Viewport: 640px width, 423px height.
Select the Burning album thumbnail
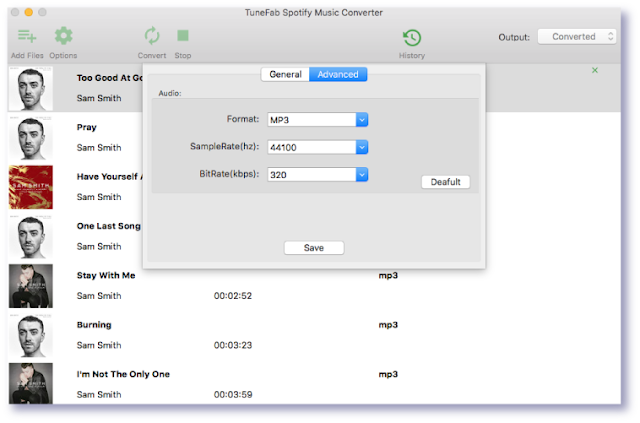click(31, 335)
